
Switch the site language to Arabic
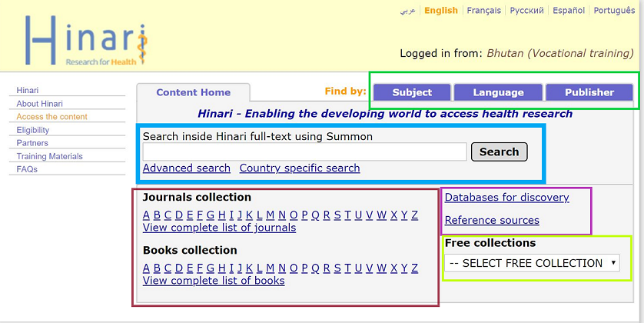click(408, 11)
